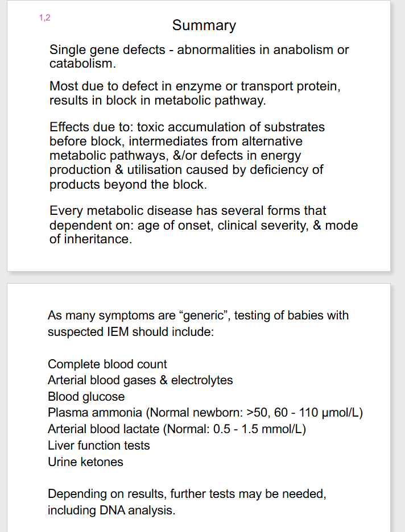
Task: Click the "Liver function tests" item
Action: pyautogui.click(x=99, y=446)
